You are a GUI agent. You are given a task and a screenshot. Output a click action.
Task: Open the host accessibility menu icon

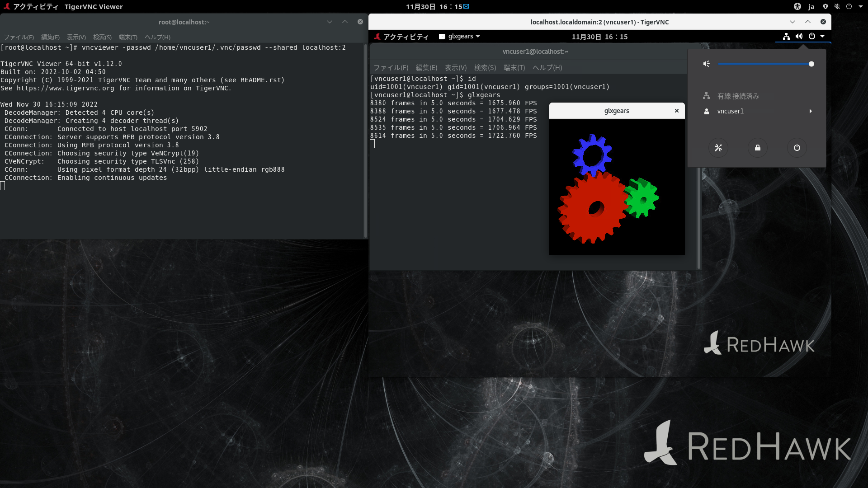(x=797, y=6)
